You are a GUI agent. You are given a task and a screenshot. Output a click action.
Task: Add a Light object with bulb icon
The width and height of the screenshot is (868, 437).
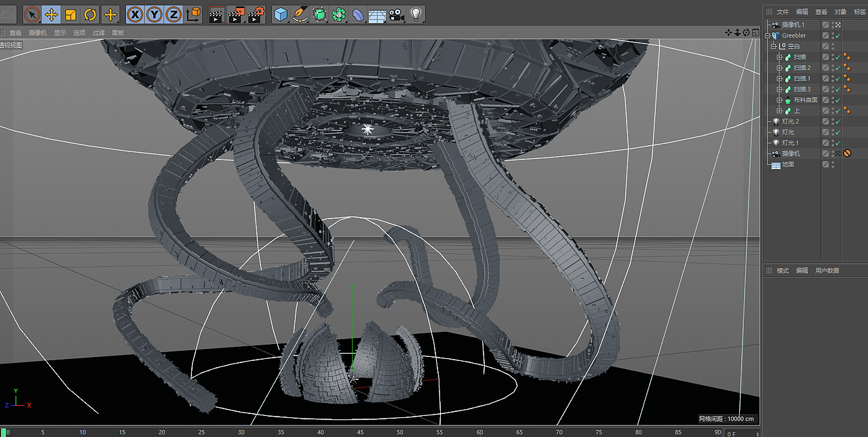416,14
